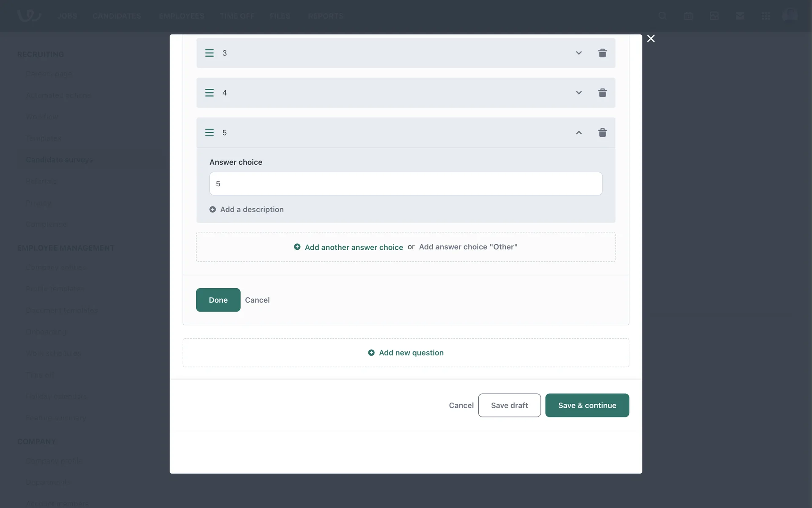Delete answer choice 5 with trash icon

coord(602,133)
